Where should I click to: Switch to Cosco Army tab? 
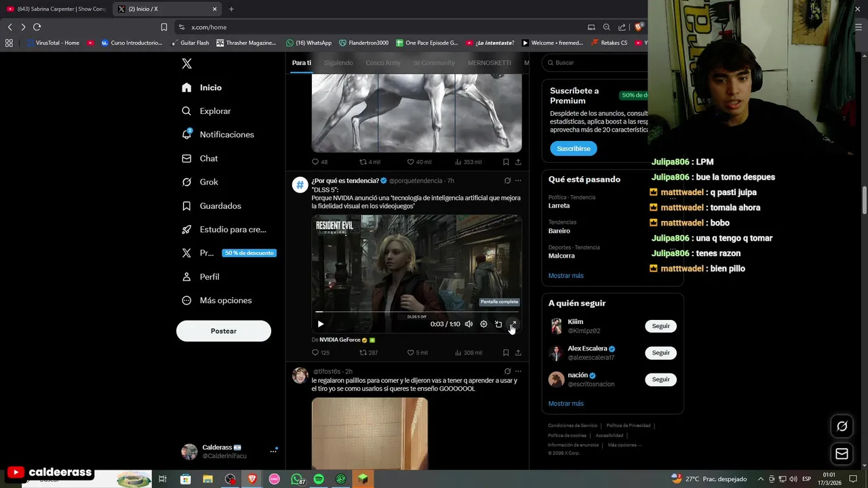pyautogui.click(x=383, y=63)
